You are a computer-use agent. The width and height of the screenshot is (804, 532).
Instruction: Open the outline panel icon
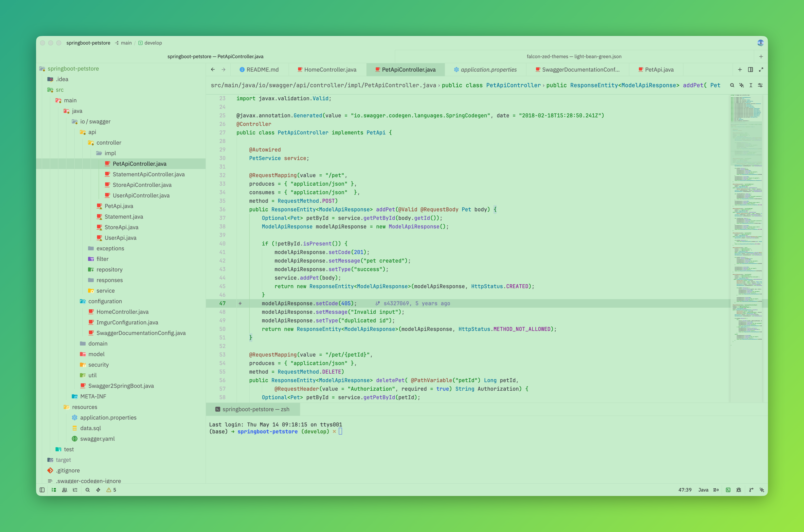(75, 490)
